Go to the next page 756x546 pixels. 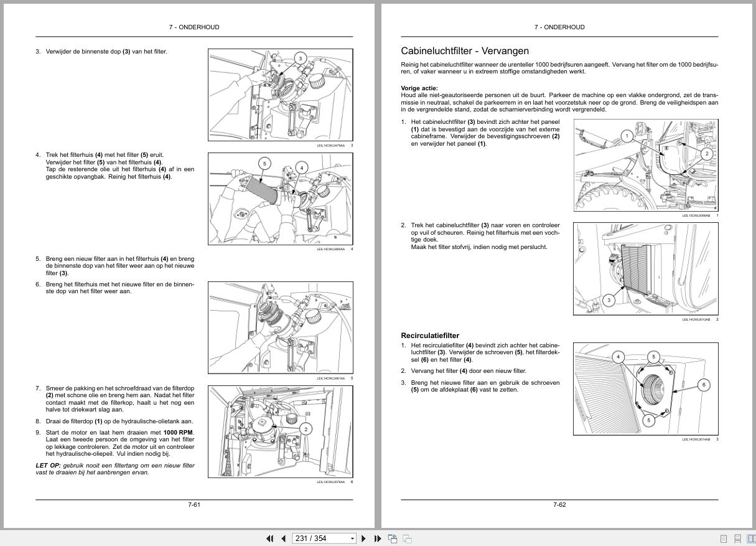pyautogui.click(x=364, y=539)
